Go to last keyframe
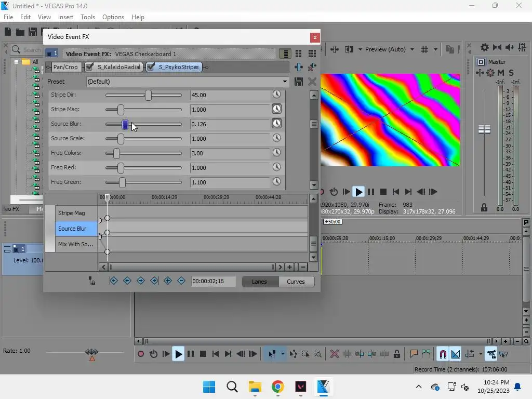This screenshot has width=532, height=399. (154, 281)
